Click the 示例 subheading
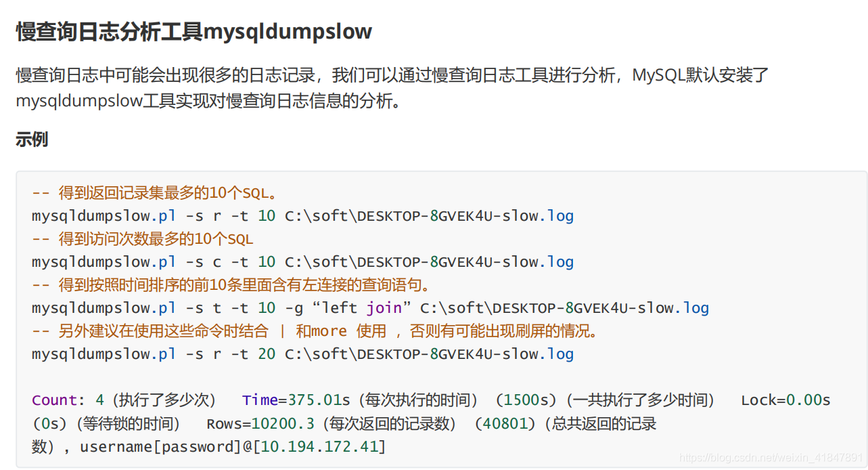 32,140
